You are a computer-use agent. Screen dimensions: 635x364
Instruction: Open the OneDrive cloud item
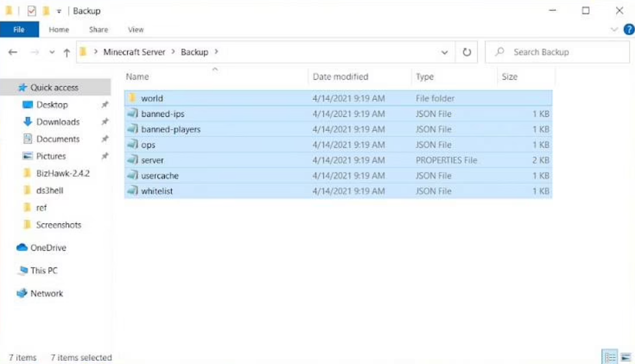click(x=47, y=248)
